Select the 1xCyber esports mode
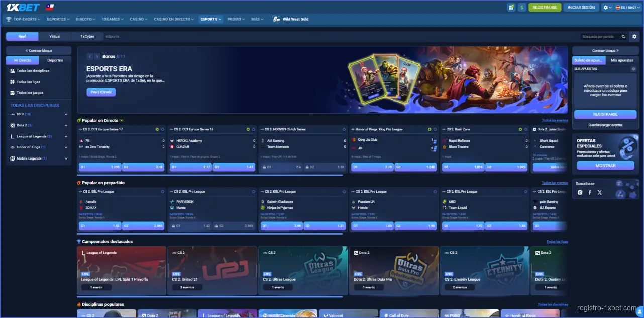The width and height of the screenshot is (644, 318). pos(87,36)
